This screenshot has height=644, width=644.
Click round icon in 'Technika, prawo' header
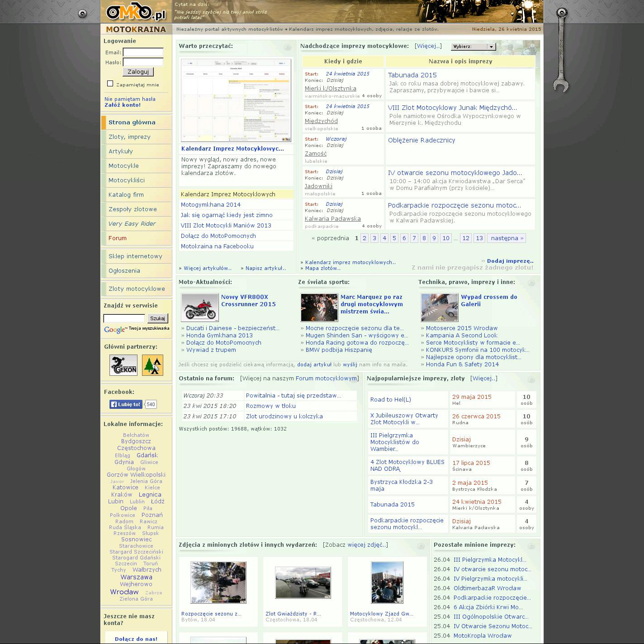pyautogui.click(x=531, y=283)
